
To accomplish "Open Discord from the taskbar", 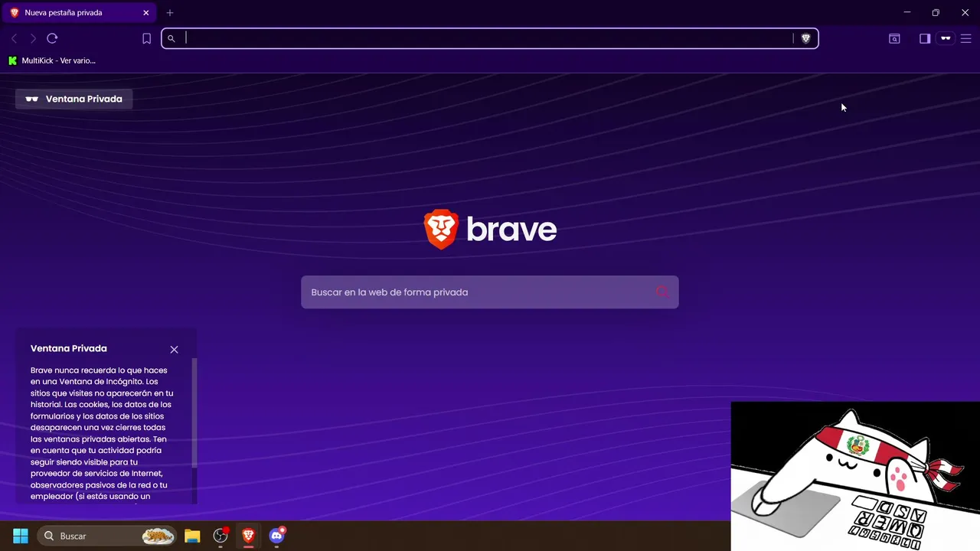I will pos(277,536).
